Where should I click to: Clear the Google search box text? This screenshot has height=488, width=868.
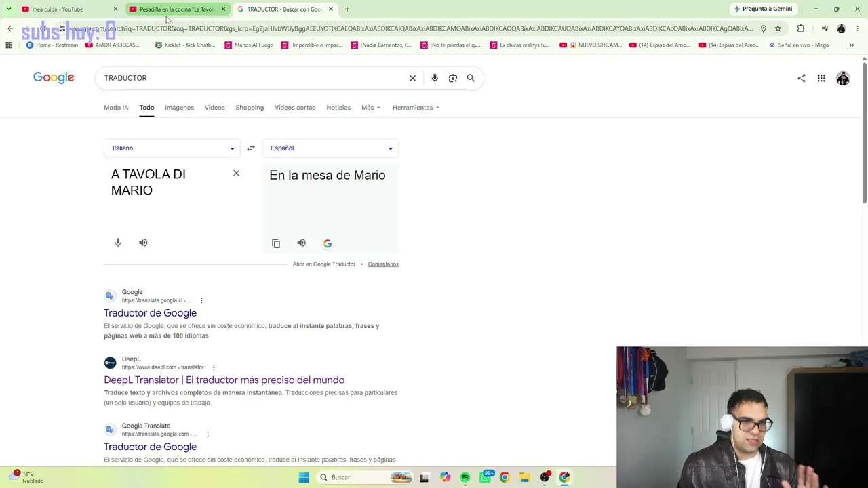412,78
